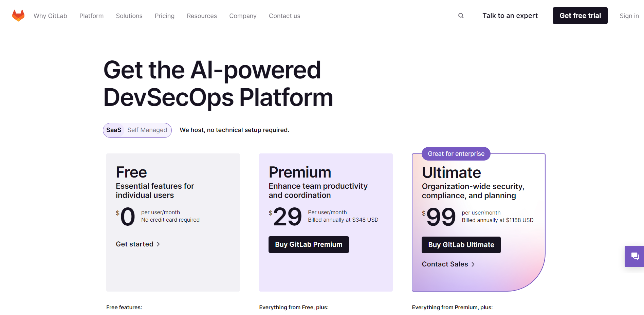Click the GitLab fox logo
Screen dimensions: 644x315
(18, 16)
